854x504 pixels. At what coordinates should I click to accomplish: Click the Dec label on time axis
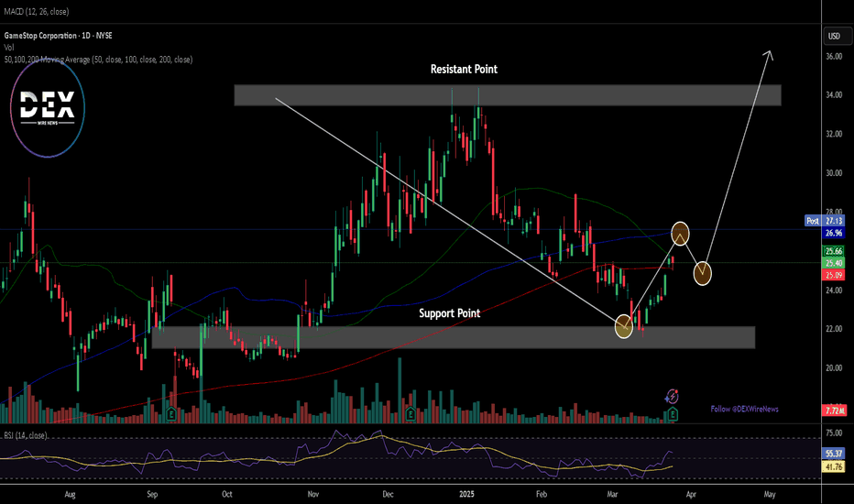point(388,494)
